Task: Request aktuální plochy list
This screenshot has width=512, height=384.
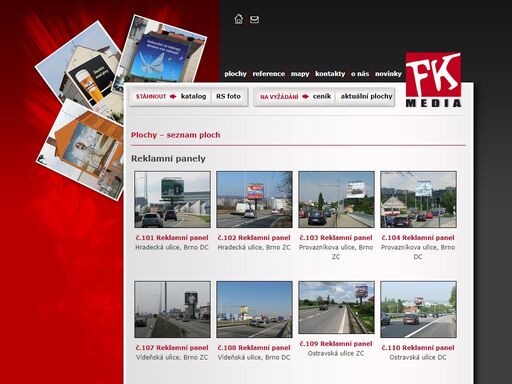Action: coord(366,96)
